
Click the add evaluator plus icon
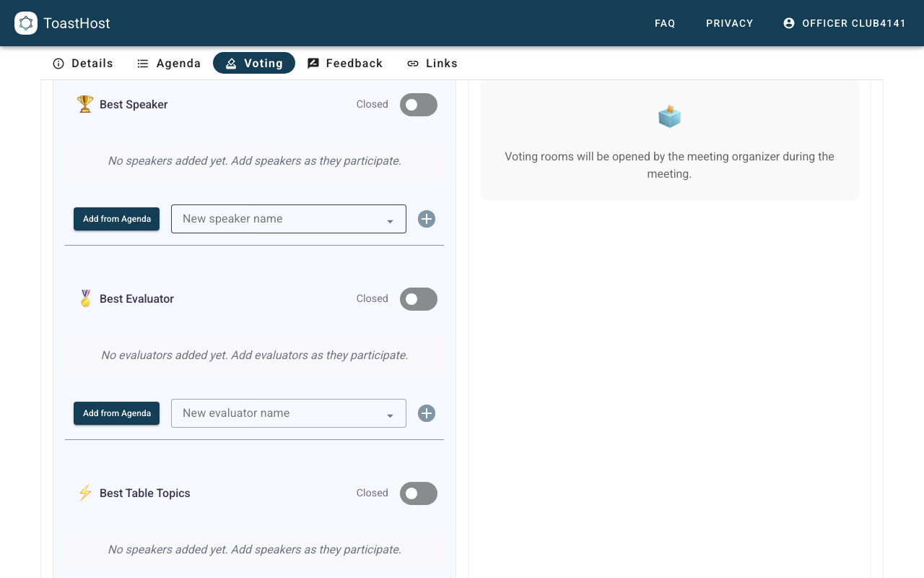426,413
